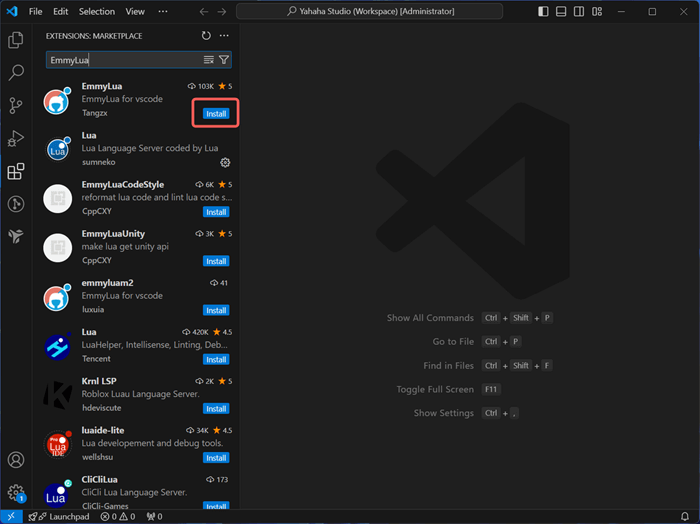Open Source Control in activity bar
Image resolution: width=700 pixels, height=524 pixels.
[16, 106]
